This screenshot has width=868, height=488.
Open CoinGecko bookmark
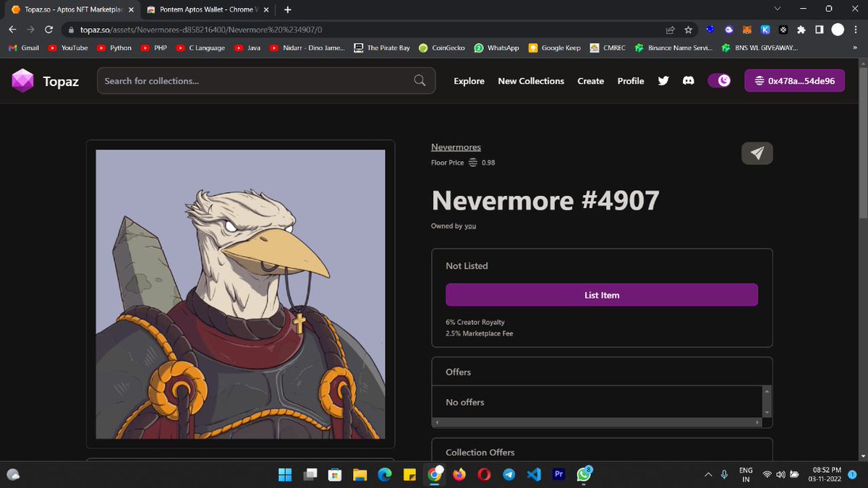(x=443, y=48)
